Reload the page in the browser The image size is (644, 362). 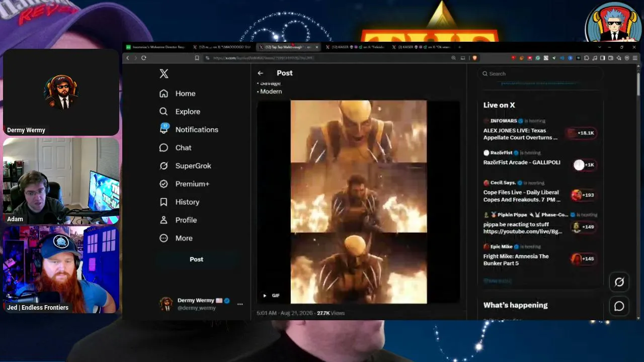[143, 58]
